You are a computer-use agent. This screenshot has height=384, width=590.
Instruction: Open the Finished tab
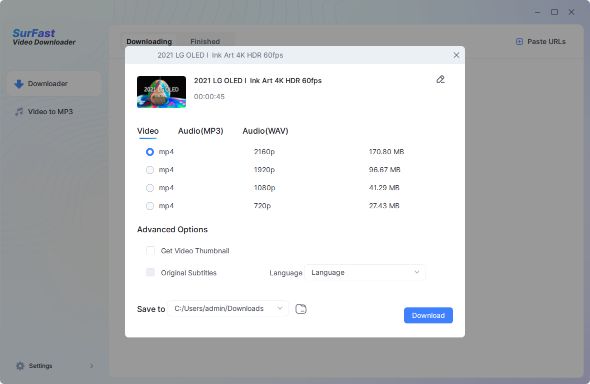205,42
